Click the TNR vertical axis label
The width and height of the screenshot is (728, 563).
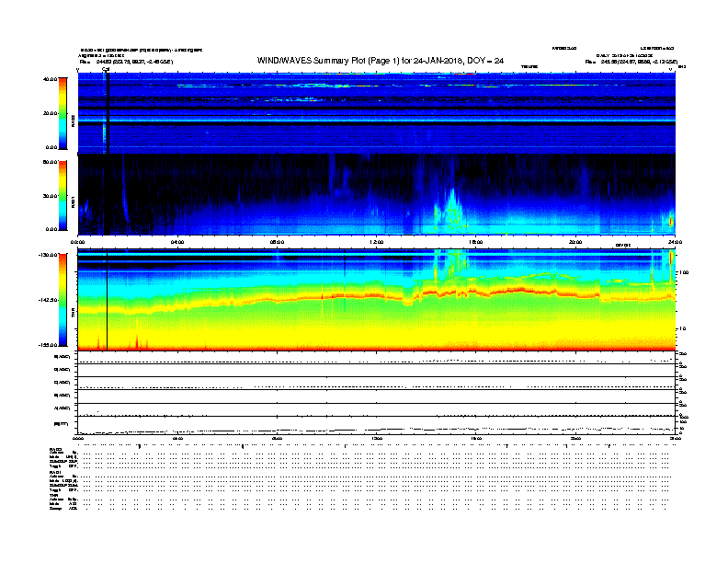73,315
